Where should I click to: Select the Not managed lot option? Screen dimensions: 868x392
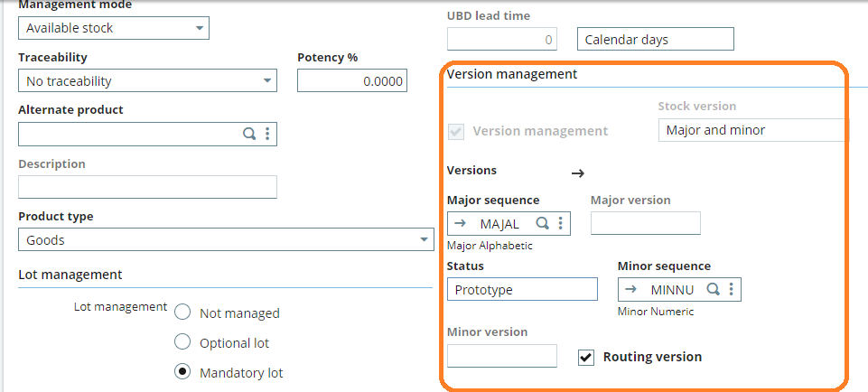pos(182,313)
